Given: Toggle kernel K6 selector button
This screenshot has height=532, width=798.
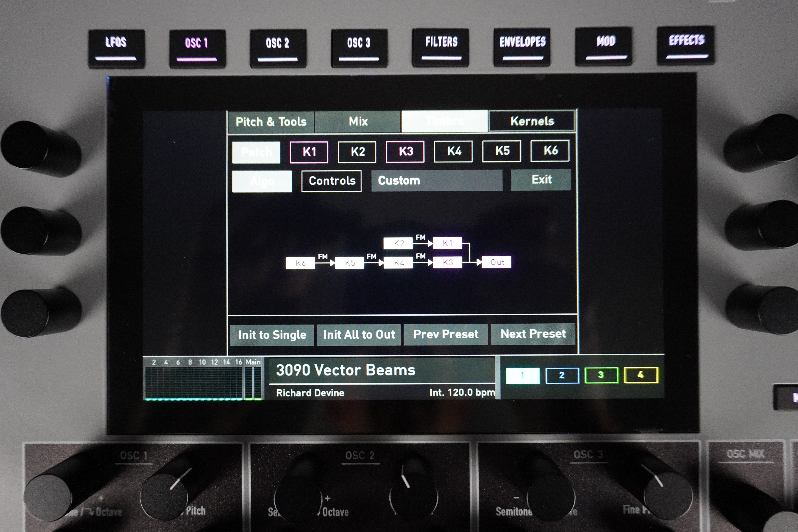Looking at the screenshot, I should [550, 151].
